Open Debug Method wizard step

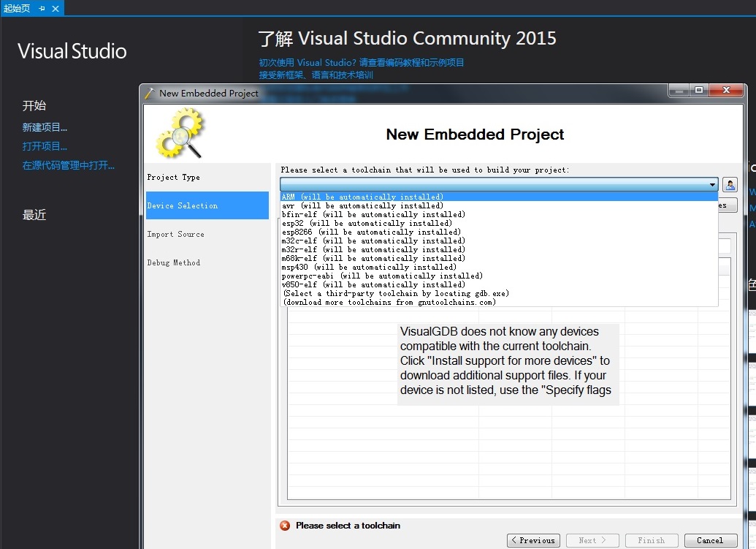click(207, 262)
